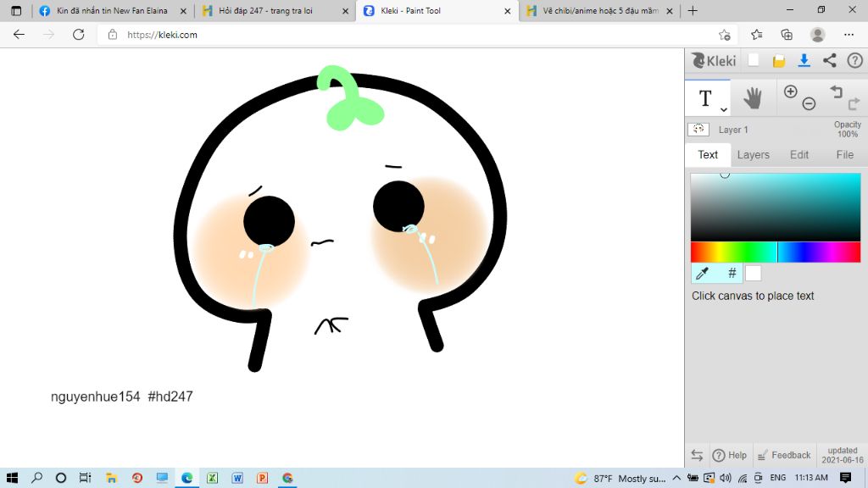Click the Edge tab actions menu icon

[16, 10]
